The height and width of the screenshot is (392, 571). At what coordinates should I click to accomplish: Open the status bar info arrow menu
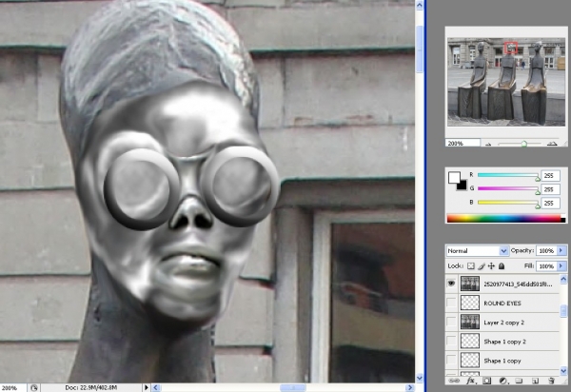[147, 387]
